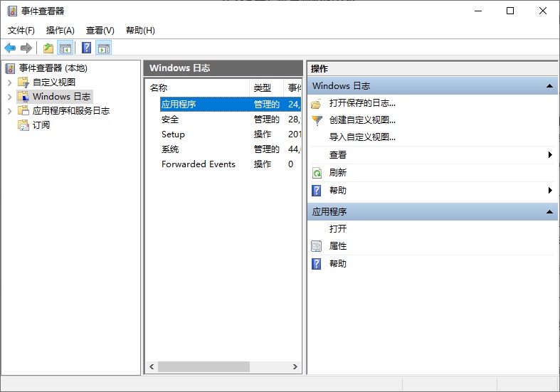Open the 文件(F) menu
The image size is (560, 392).
point(21,31)
